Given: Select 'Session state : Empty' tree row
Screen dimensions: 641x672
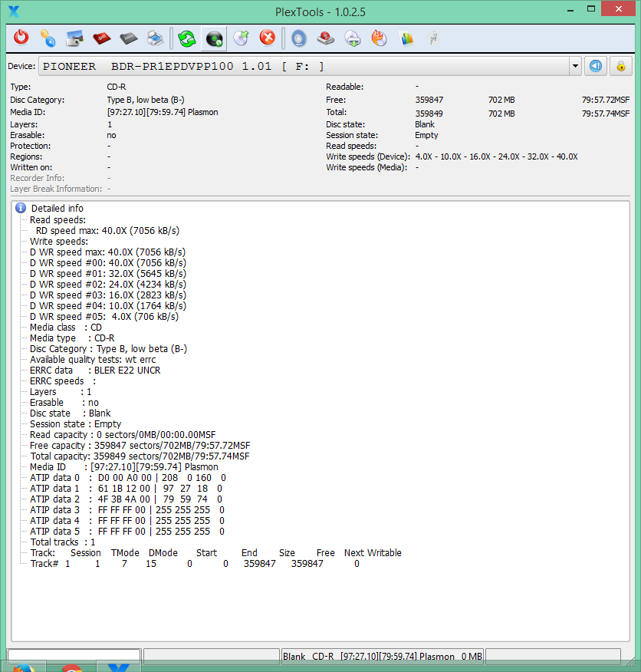Looking at the screenshot, I should pos(75,424).
